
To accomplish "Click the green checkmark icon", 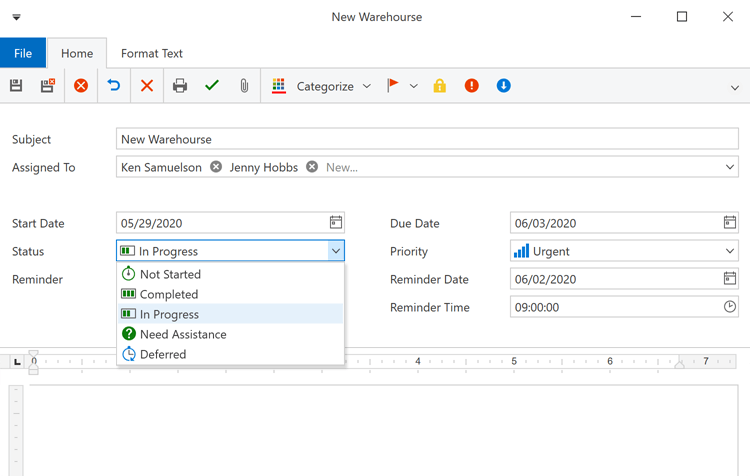I will [212, 86].
